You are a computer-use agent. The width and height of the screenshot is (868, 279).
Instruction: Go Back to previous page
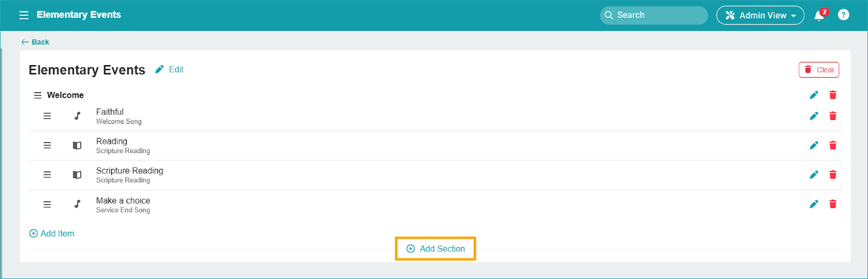tap(35, 42)
